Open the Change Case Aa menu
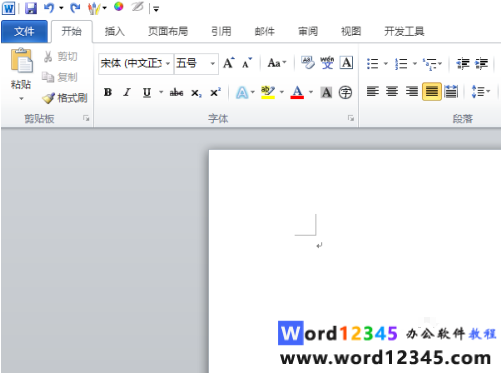Viewport: 501px width, 374px height. 277,62
